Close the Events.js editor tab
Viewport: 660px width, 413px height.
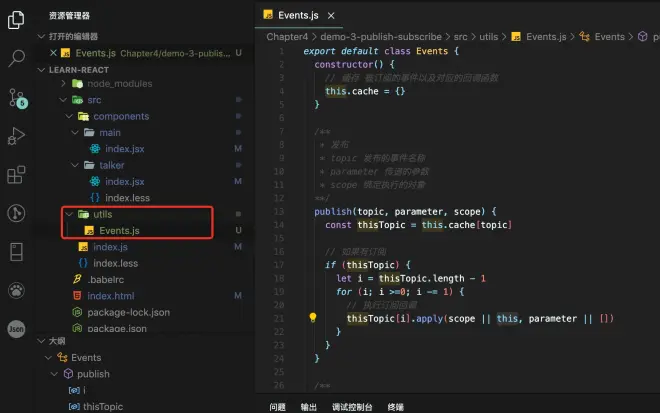(331, 16)
